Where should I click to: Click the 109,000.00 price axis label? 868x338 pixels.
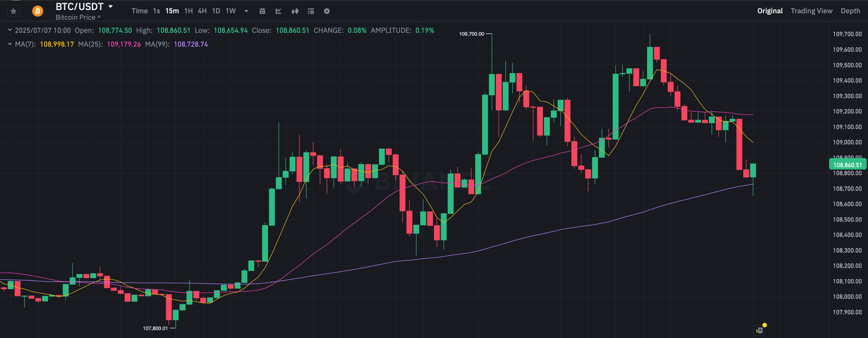point(847,142)
